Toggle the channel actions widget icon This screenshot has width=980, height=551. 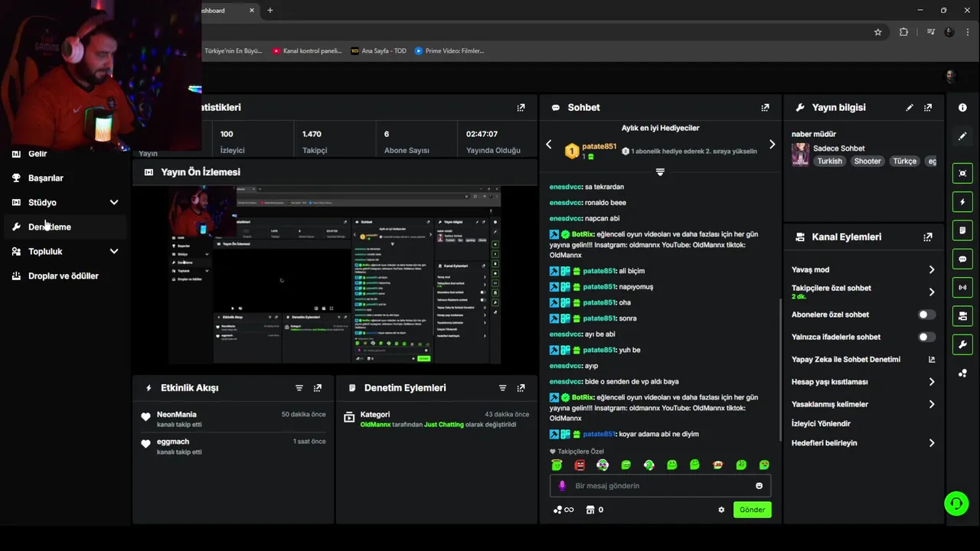[x=962, y=316]
